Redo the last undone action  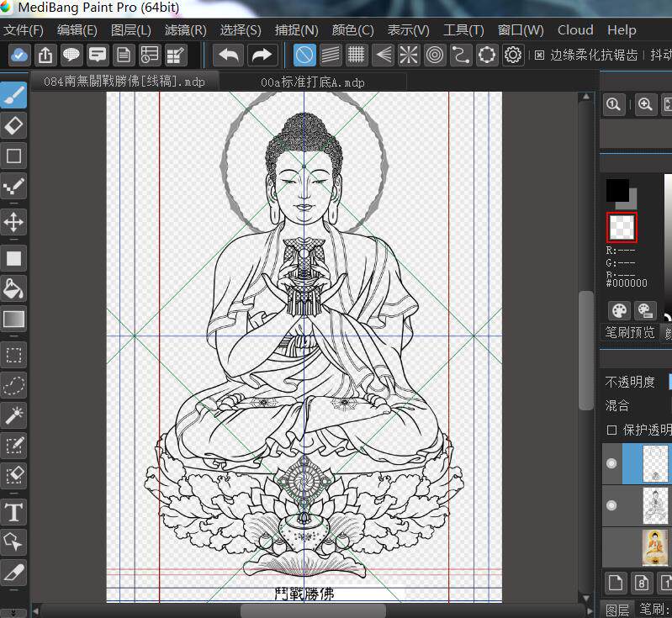pyautogui.click(x=262, y=55)
